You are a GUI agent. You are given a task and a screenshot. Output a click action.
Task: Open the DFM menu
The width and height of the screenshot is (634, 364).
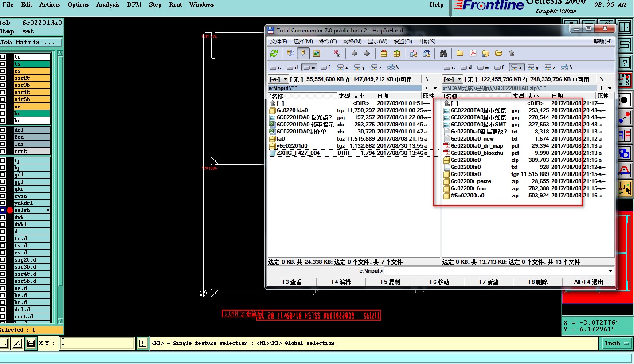(x=134, y=5)
